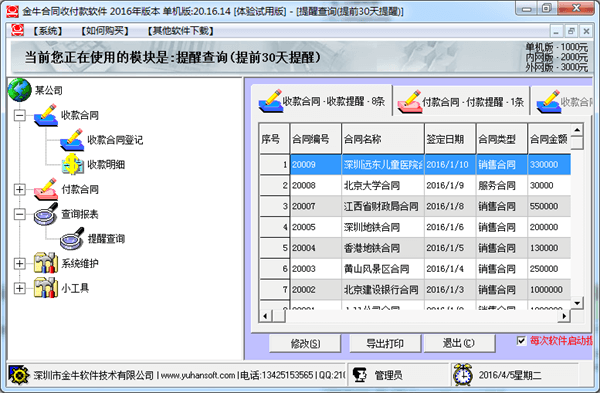600x393 pixels.
Task: Click the 2016/4/5星期二 date in status bar
Action: pos(510,375)
